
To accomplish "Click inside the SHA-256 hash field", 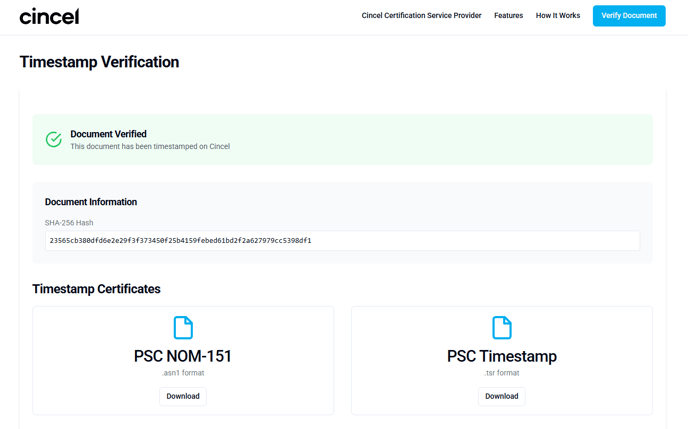I will [x=342, y=241].
